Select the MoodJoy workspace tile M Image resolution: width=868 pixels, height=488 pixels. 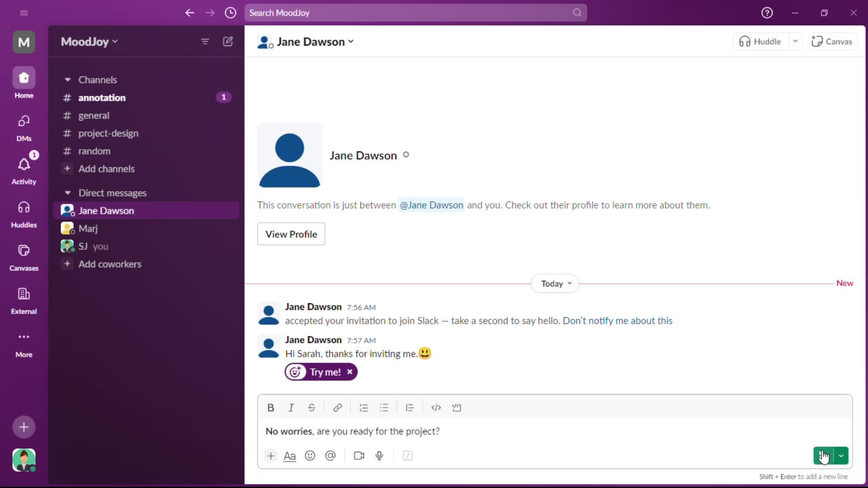point(24,42)
